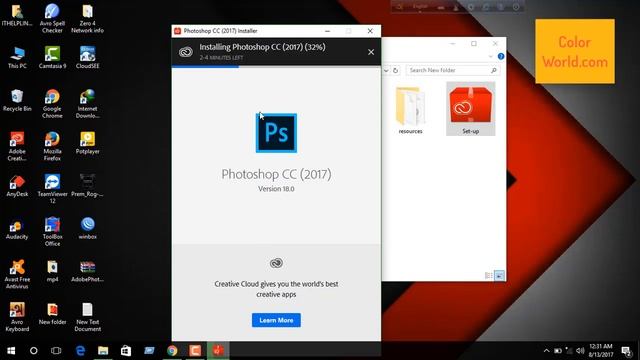Click the installation progress bar

[x=276, y=67]
